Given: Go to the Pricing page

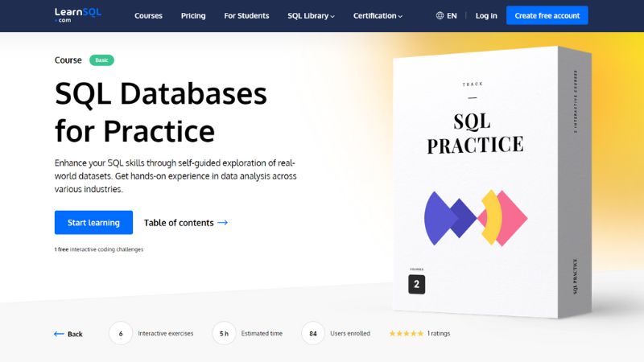Looking at the screenshot, I should pyautogui.click(x=193, y=15).
